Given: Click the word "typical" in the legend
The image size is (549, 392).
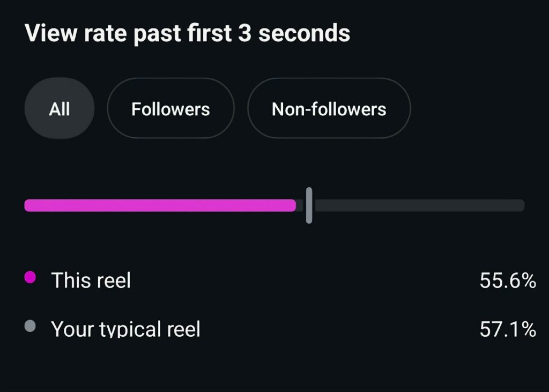Looking at the screenshot, I should [x=129, y=329].
